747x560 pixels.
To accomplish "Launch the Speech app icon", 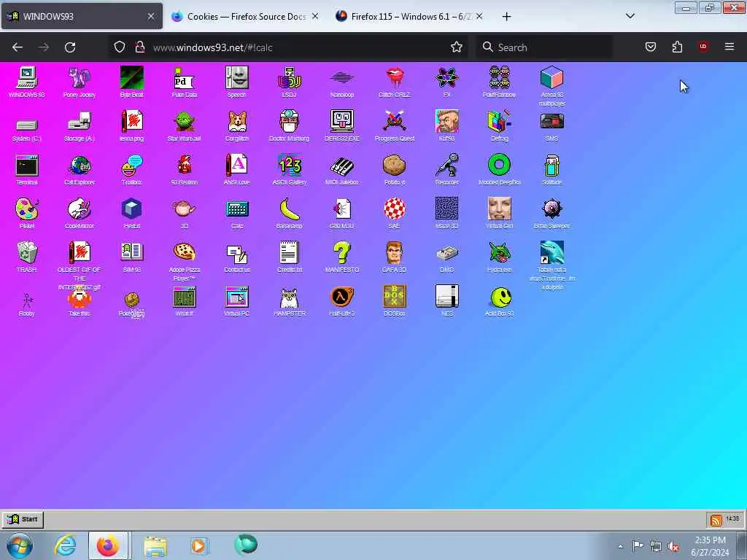I will 237,77.
